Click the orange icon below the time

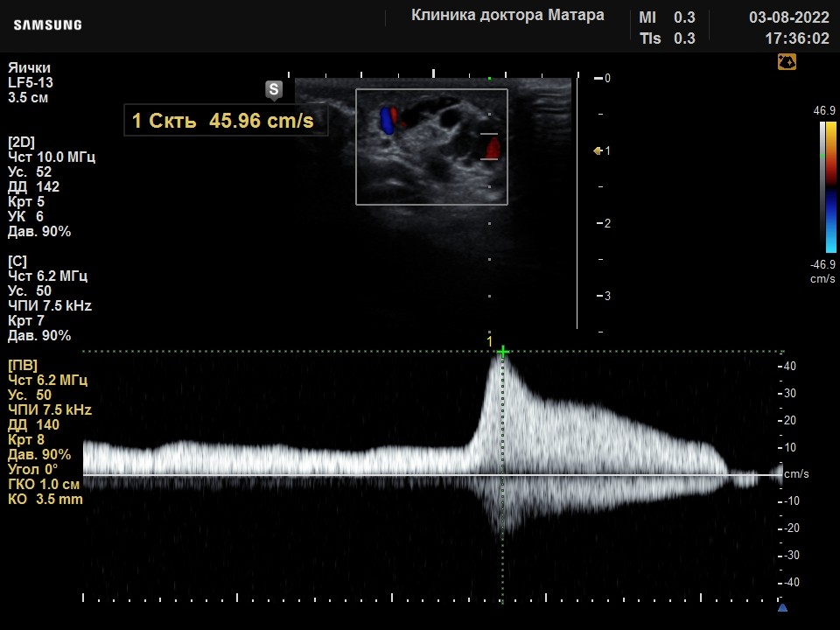point(787,61)
